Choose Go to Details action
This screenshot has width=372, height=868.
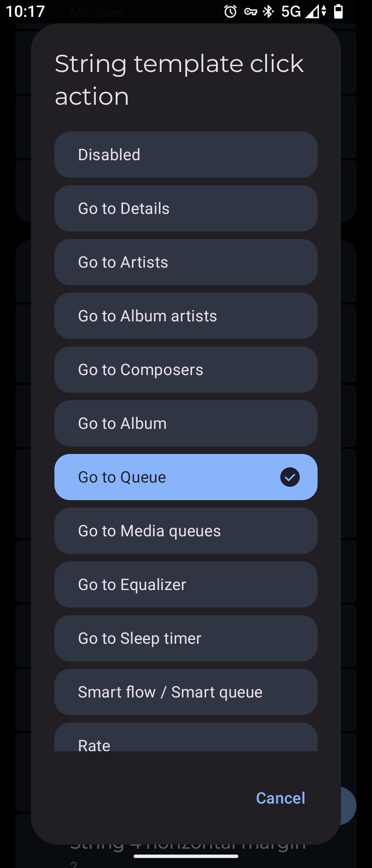tap(186, 208)
